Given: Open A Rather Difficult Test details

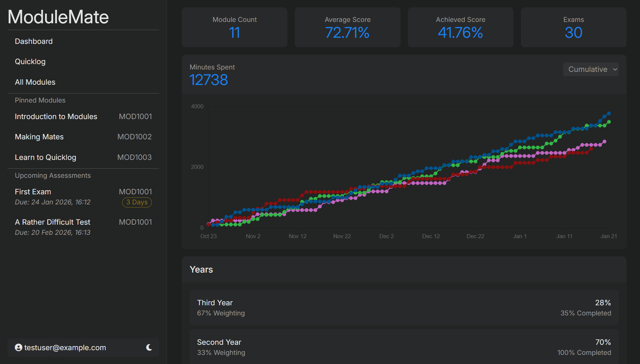Looking at the screenshot, I should [x=52, y=222].
